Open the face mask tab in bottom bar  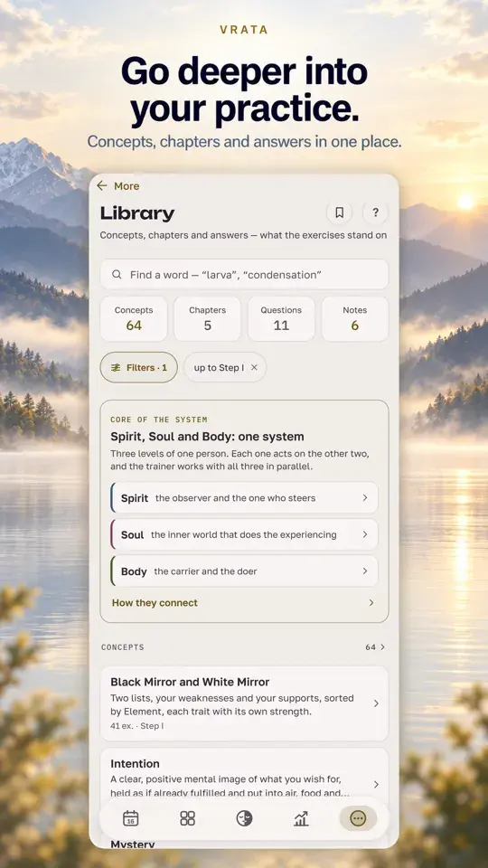pyautogui.click(x=245, y=818)
